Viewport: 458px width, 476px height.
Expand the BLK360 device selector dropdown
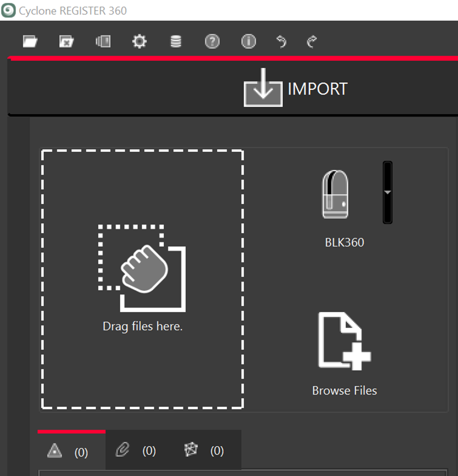click(387, 193)
